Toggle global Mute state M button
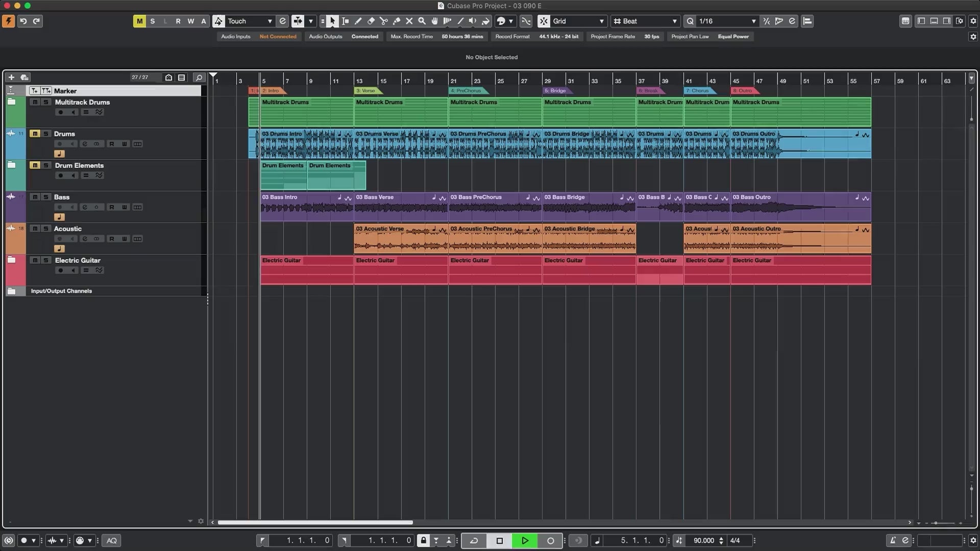This screenshot has width=980, height=551. (x=139, y=21)
